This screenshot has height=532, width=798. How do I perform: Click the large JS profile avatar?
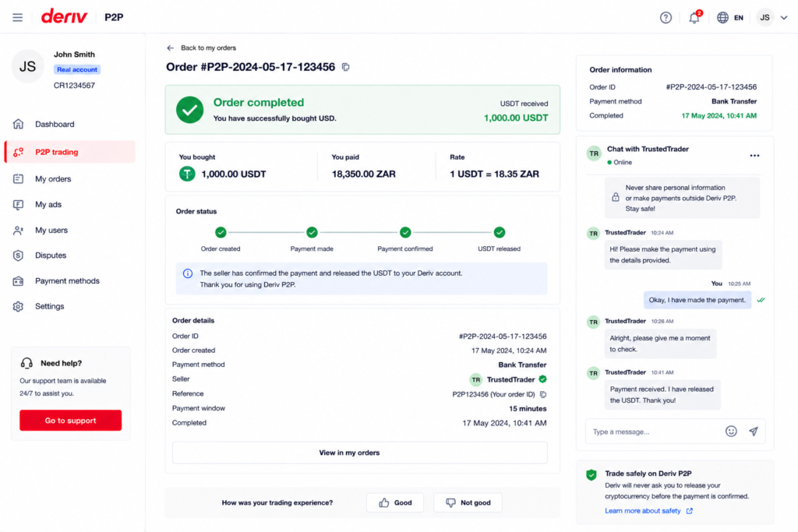pos(27,67)
